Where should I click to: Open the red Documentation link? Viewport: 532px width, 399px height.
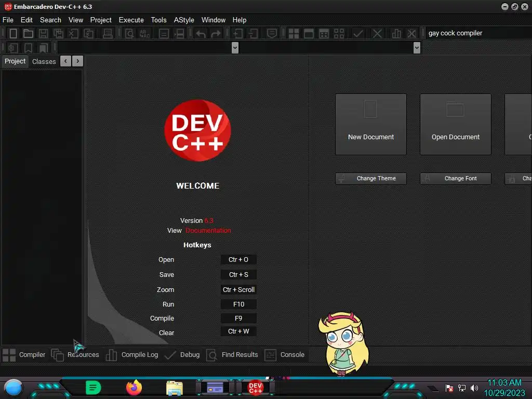208,230
